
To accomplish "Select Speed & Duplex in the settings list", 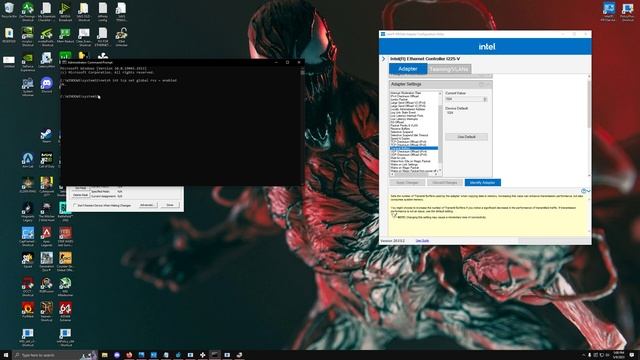I will pyautogui.click(x=400, y=138).
